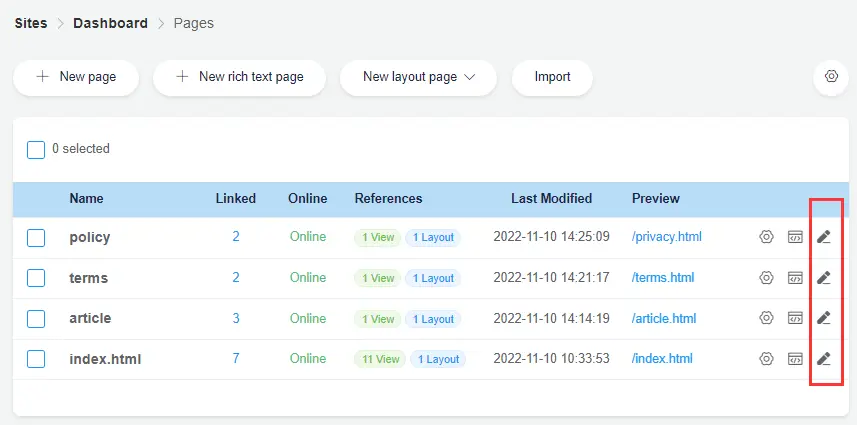
Task: Open code editor icon for article page
Action: [795, 318]
